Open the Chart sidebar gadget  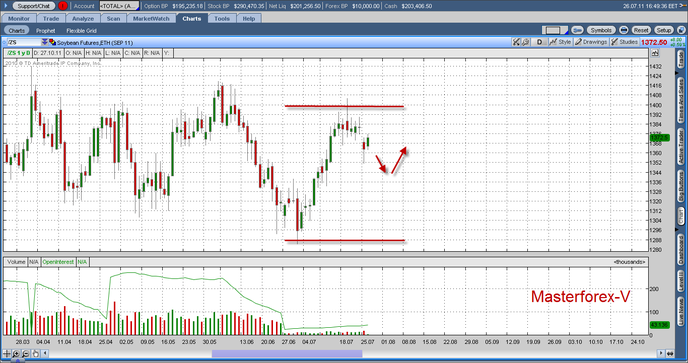[681, 217]
